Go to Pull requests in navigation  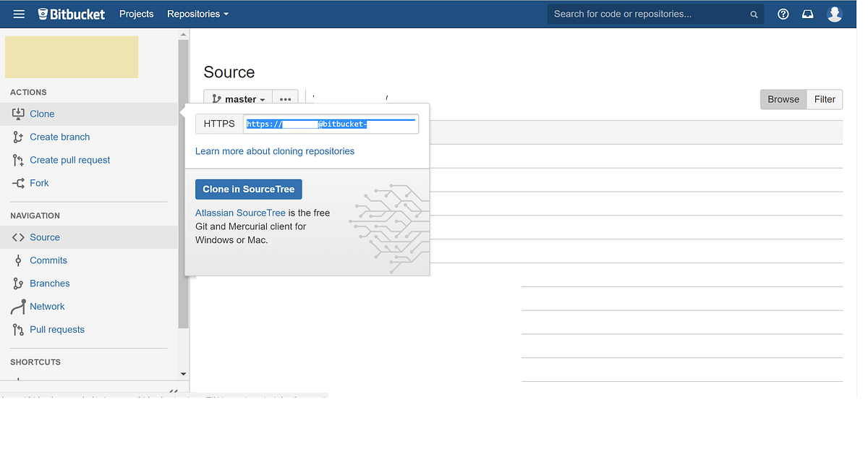[x=57, y=330]
